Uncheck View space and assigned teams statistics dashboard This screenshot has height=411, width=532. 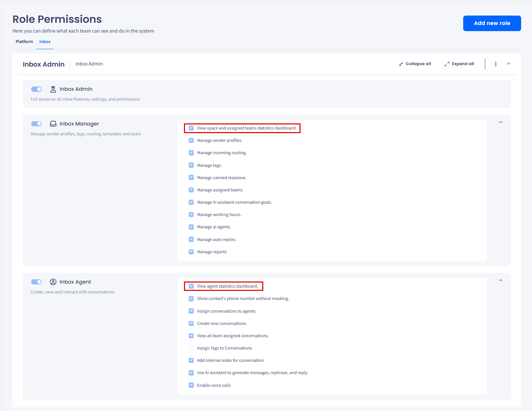[191, 128]
